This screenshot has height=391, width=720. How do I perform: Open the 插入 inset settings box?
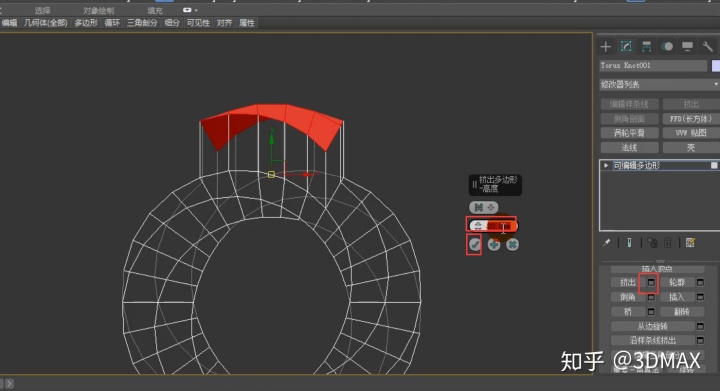pos(700,297)
